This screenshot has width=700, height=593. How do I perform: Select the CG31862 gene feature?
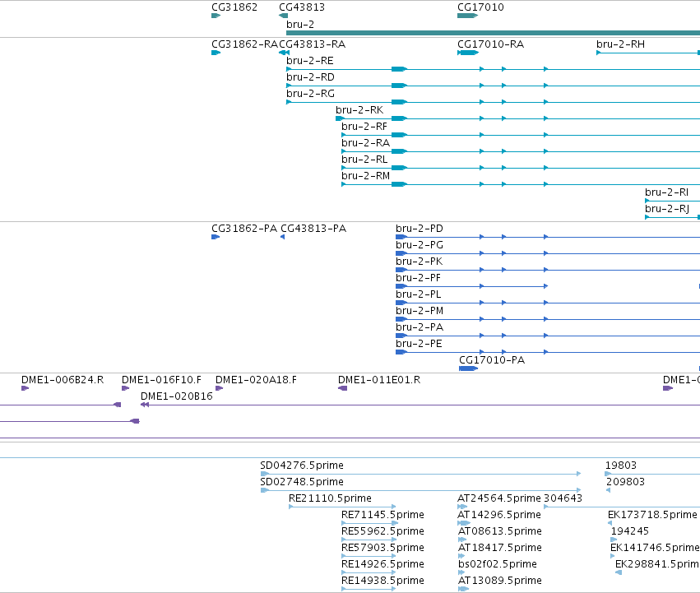[x=216, y=16]
